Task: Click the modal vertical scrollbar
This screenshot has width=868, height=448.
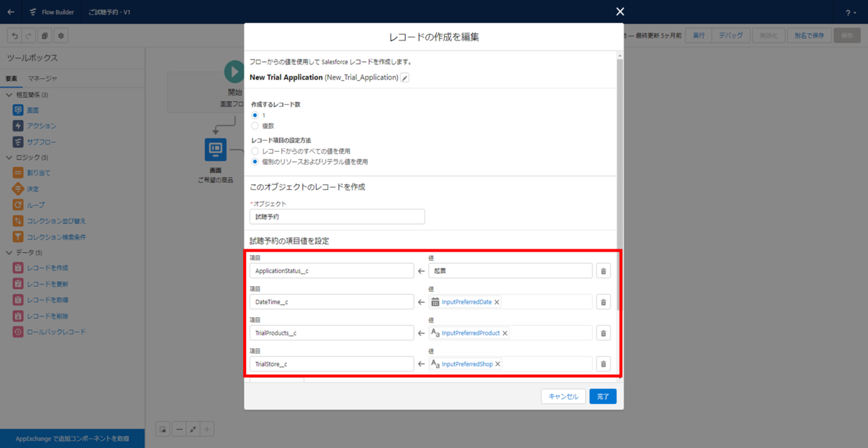Action: click(x=619, y=184)
